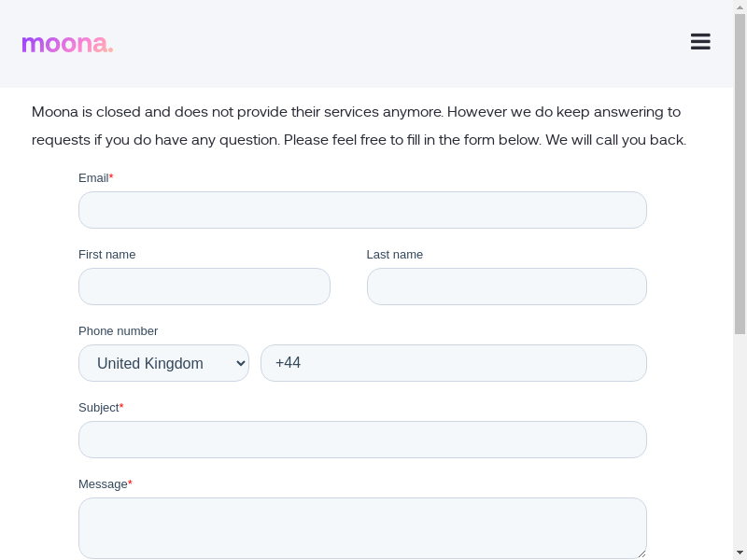Click the phone number field showing +44
The image size is (747, 560).
[453, 363]
